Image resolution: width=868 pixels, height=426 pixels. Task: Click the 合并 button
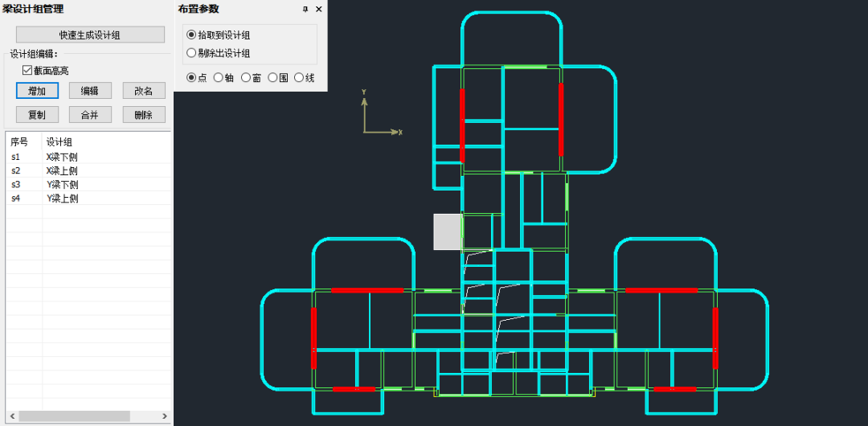pyautogui.click(x=90, y=115)
